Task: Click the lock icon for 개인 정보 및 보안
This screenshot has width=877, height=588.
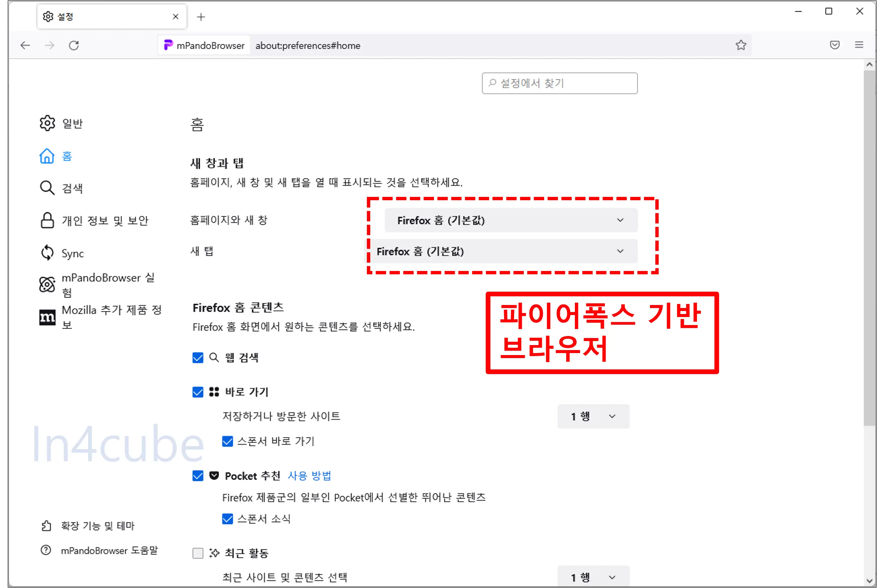Action: (47, 221)
